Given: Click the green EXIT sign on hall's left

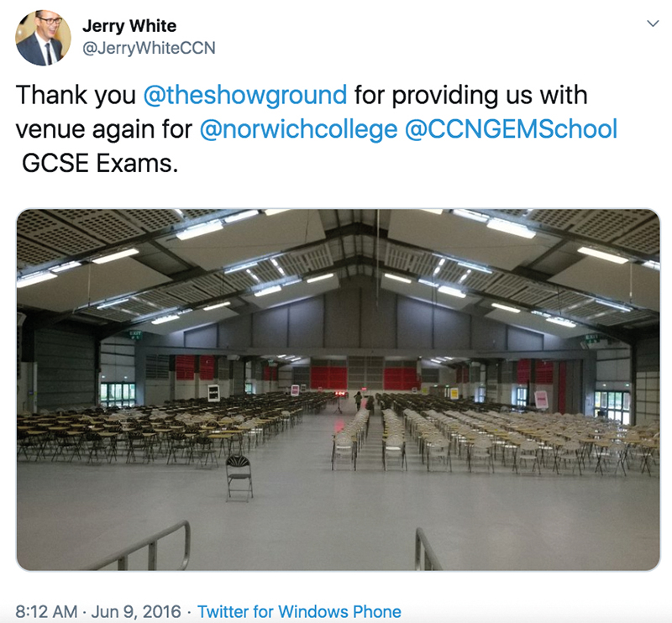Looking at the screenshot, I should tap(134, 334).
